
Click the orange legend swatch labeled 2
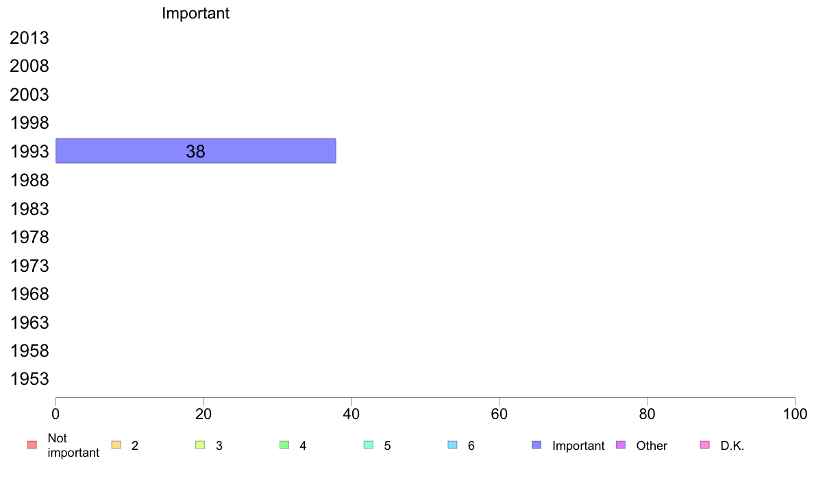(x=116, y=445)
